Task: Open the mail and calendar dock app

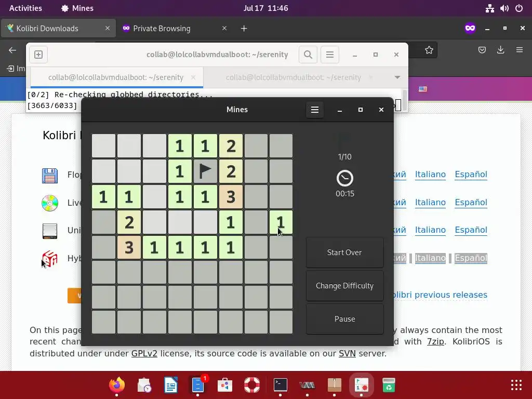Action: (x=144, y=385)
